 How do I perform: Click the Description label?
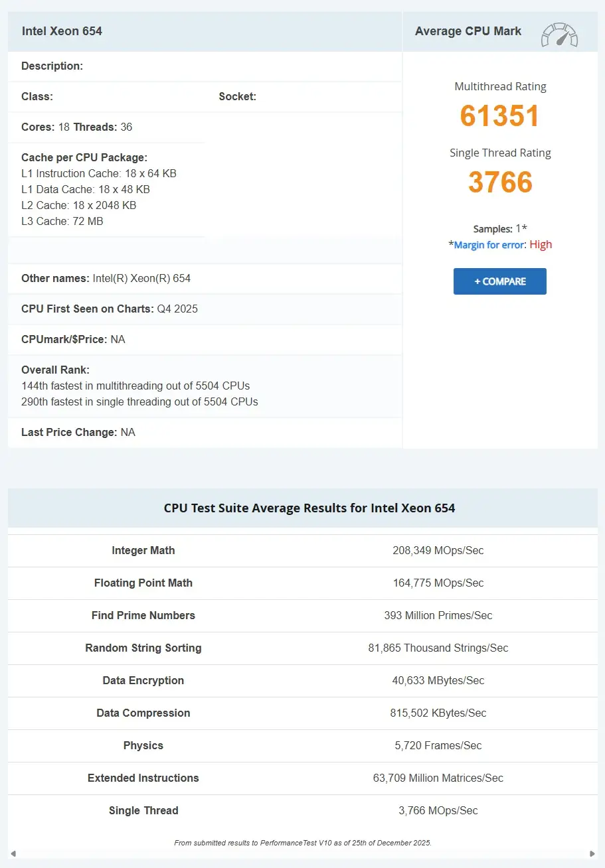click(52, 66)
